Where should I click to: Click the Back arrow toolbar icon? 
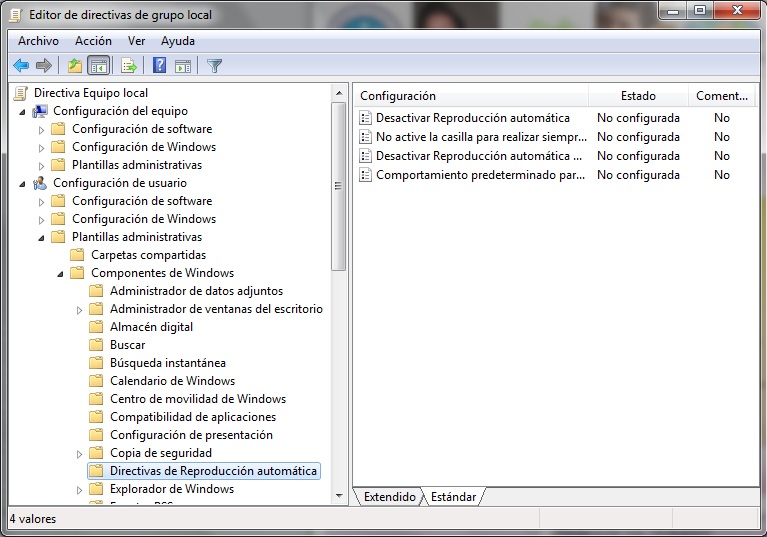(21, 65)
